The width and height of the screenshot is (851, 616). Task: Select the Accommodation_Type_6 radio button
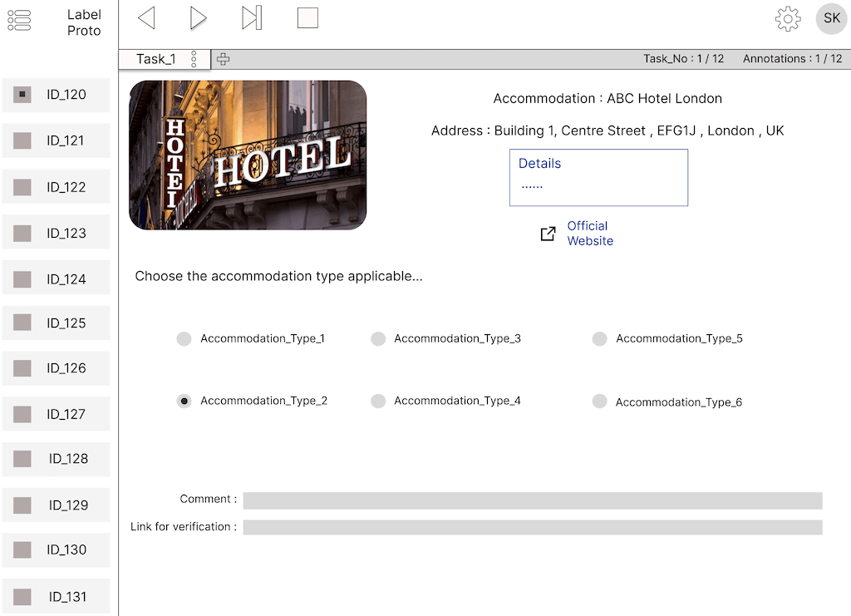(599, 401)
